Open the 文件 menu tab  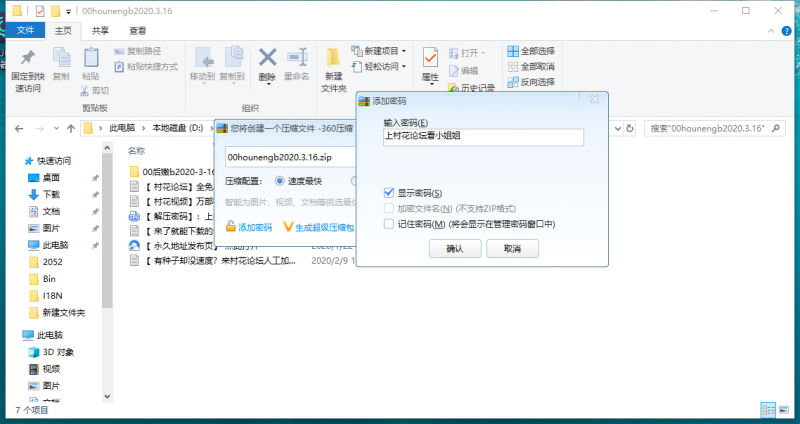click(x=26, y=31)
